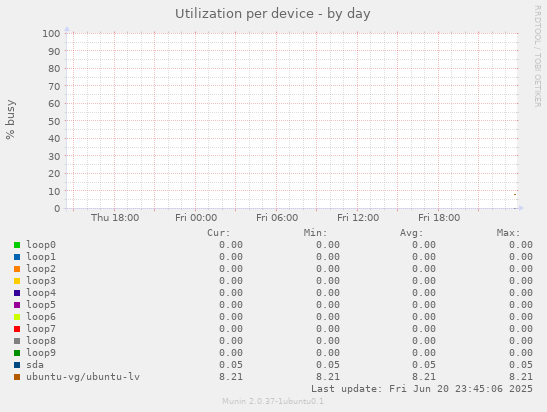This screenshot has height=412, width=547.
Task: Click the brown data point near 8%
Action: tap(515, 194)
